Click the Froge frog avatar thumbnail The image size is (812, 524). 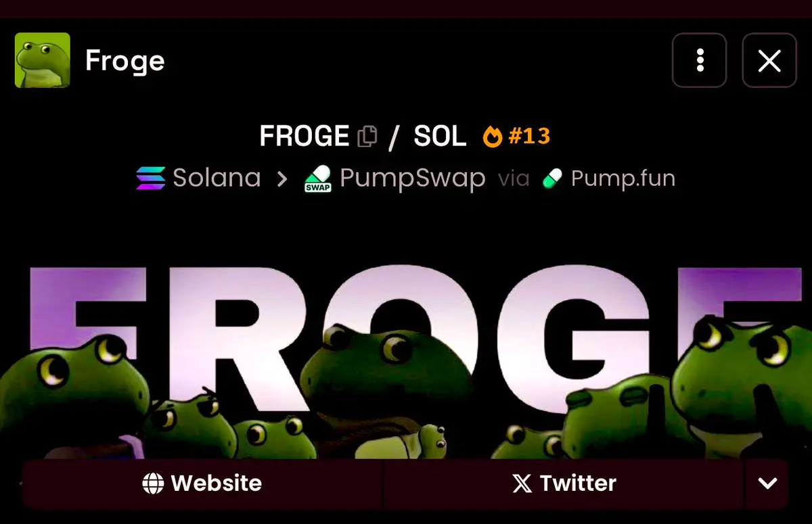42,60
